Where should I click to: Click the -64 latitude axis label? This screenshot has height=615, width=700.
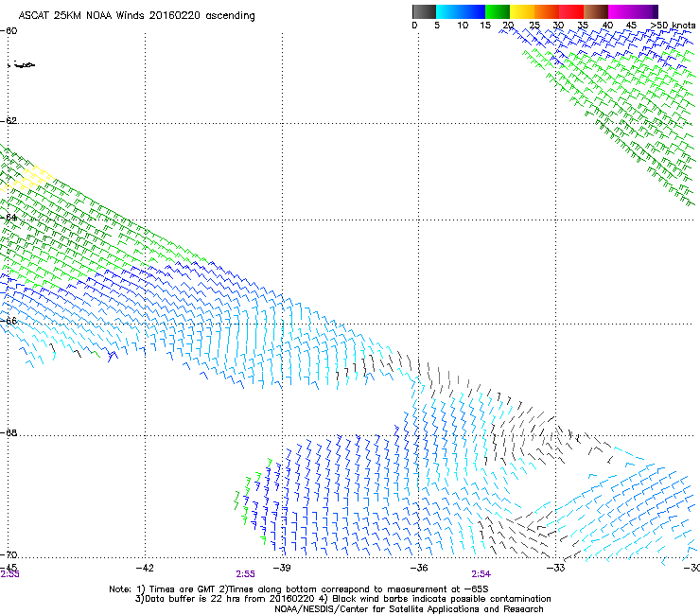tap(9, 218)
